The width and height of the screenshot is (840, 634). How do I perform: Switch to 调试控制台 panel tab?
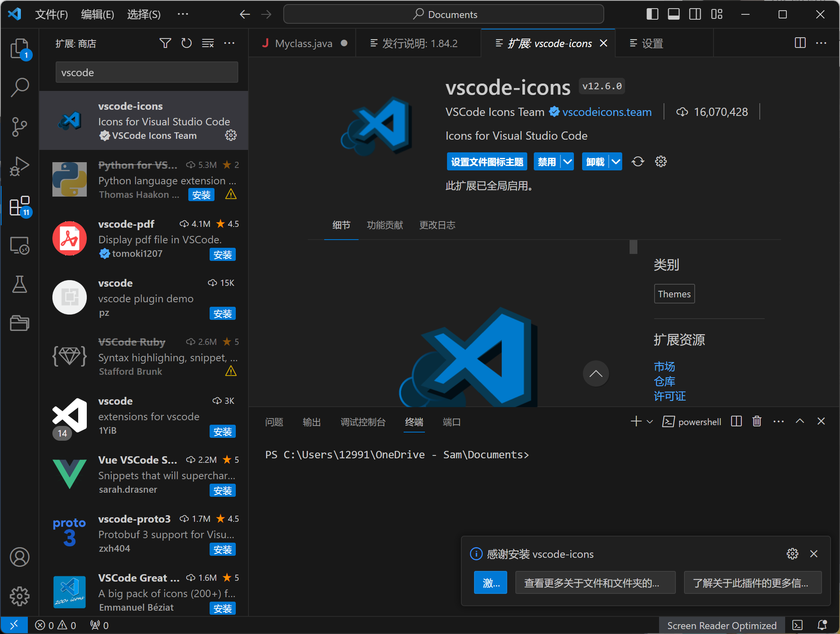363,422
